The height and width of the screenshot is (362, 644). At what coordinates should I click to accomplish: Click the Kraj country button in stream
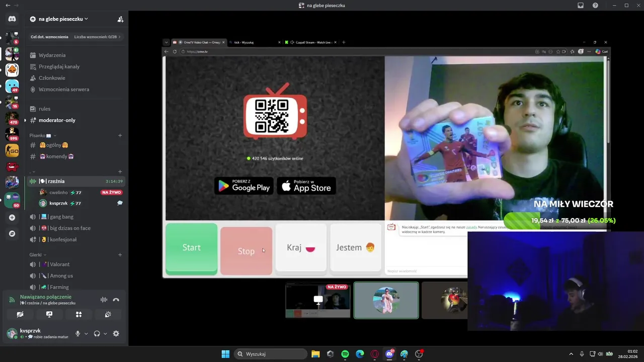pos(301,248)
